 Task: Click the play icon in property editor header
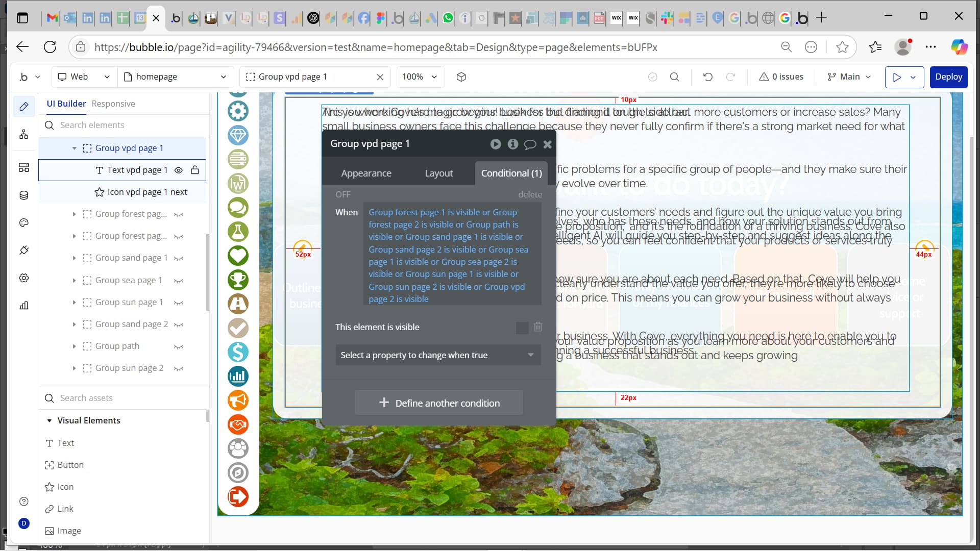click(x=496, y=144)
